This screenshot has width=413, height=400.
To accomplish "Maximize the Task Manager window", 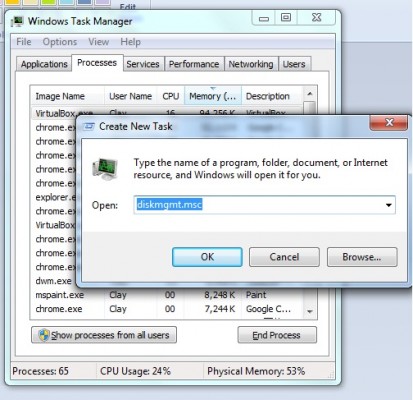I will pyautogui.click(x=286, y=17).
